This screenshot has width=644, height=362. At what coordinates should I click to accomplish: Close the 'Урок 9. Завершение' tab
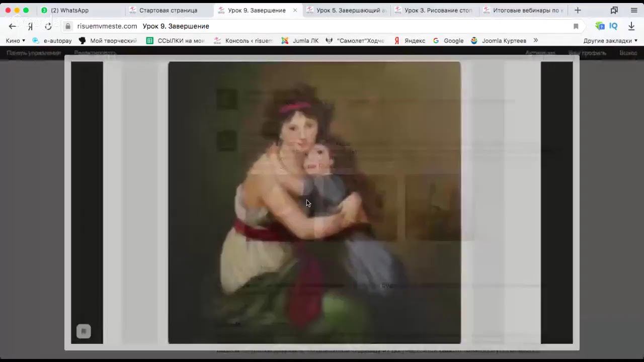tap(295, 10)
